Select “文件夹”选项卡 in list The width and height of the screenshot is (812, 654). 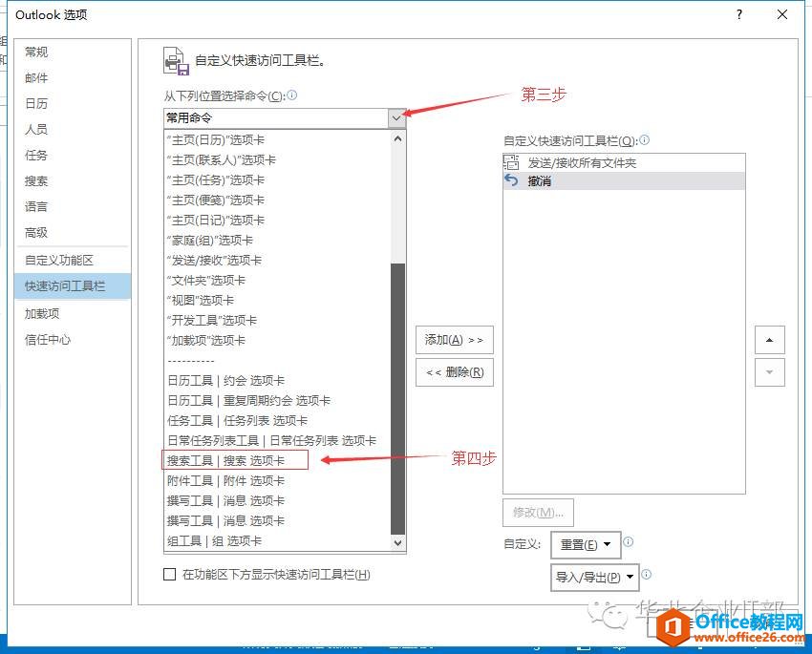coord(277,281)
